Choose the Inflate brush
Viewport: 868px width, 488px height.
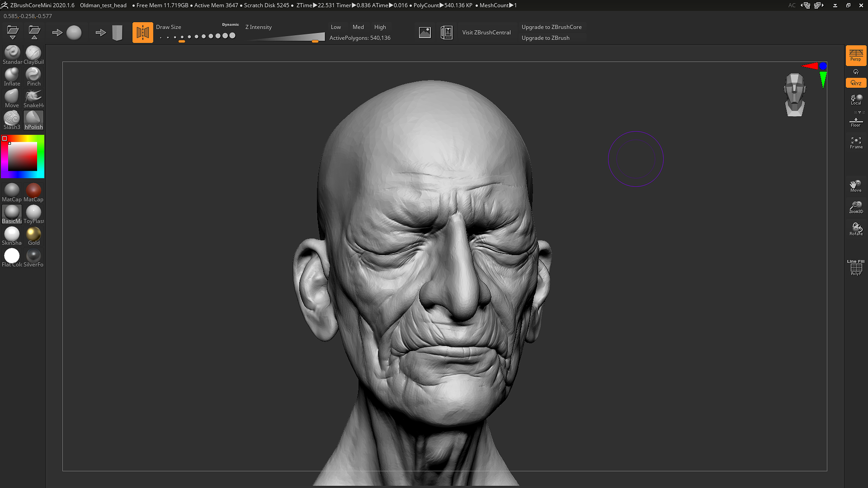pos(12,74)
